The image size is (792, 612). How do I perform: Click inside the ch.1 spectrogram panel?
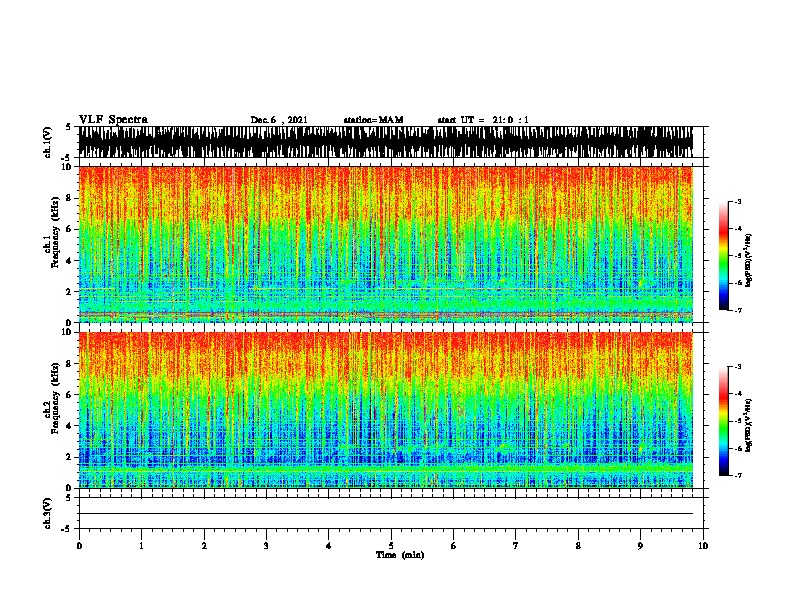(x=386, y=244)
